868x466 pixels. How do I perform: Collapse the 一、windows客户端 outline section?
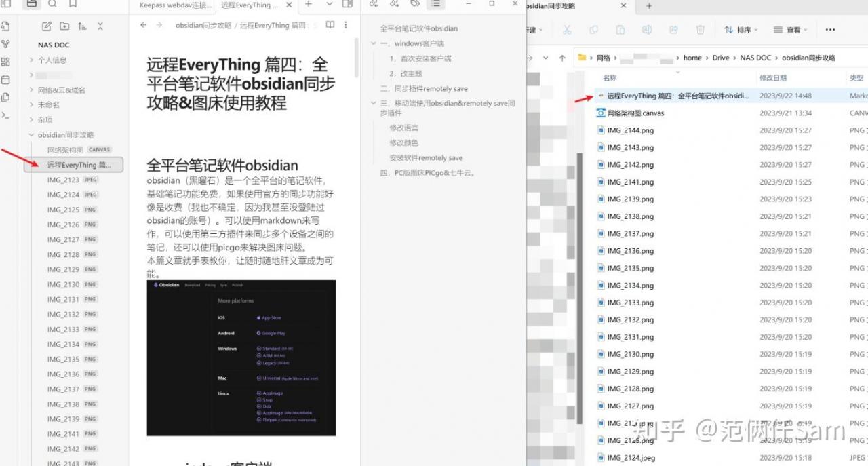(374, 43)
